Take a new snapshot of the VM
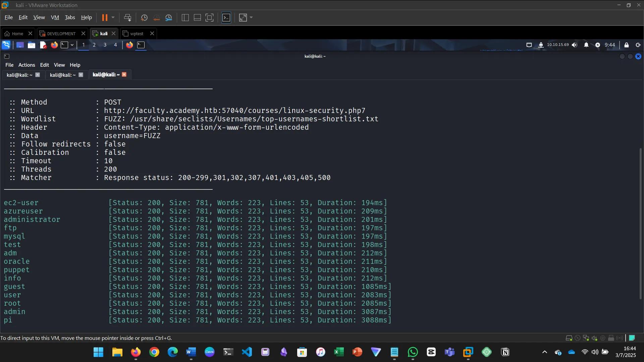 point(144,18)
